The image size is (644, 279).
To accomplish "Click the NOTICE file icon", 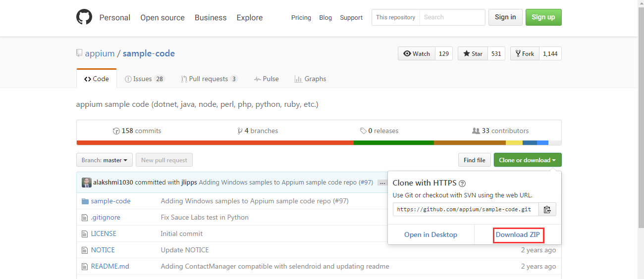I will pyautogui.click(x=85, y=250).
